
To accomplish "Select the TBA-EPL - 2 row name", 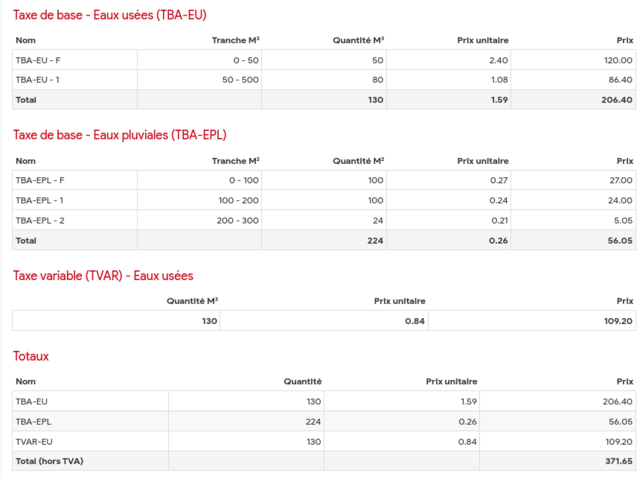I will tap(41, 220).
